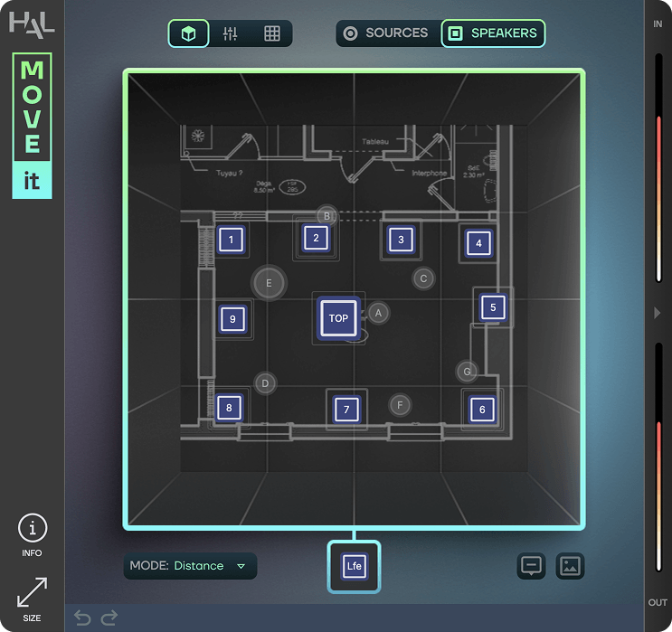This screenshot has width=672, height=632.
Task: Switch to the 3D cube view
Action: (x=188, y=33)
